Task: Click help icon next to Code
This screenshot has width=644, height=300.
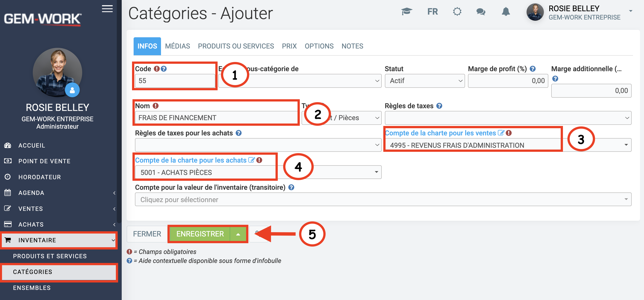Action: click(x=164, y=69)
